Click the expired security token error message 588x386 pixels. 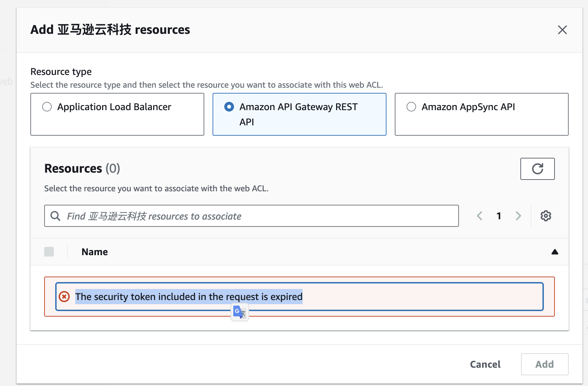pyautogui.click(x=189, y=297)
